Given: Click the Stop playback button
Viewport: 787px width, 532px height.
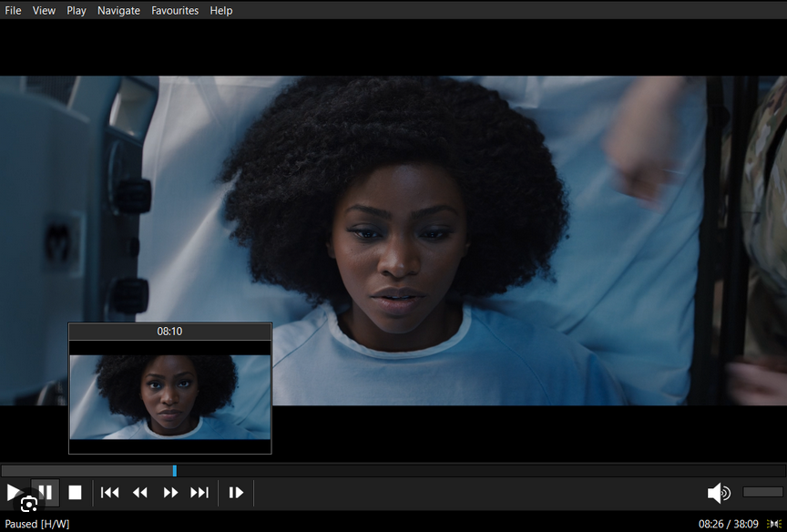Looking at the screenshot, I should [76, 493].
